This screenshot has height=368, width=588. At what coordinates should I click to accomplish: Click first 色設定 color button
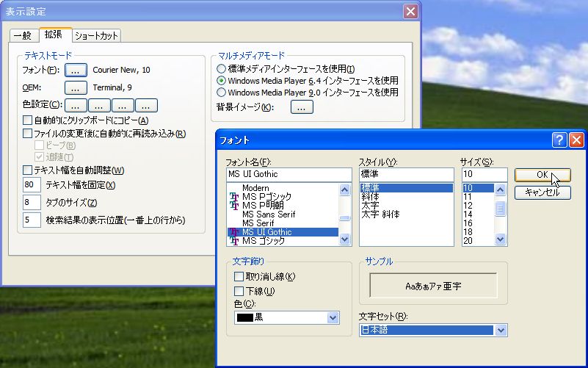(x=76, y=106)
